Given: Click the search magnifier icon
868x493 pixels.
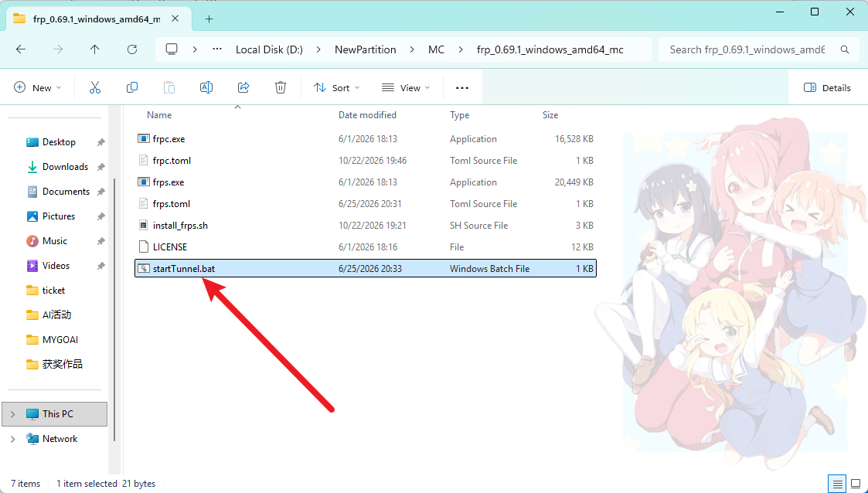Looking at the screenshot, I should click(x=845, y=49).
